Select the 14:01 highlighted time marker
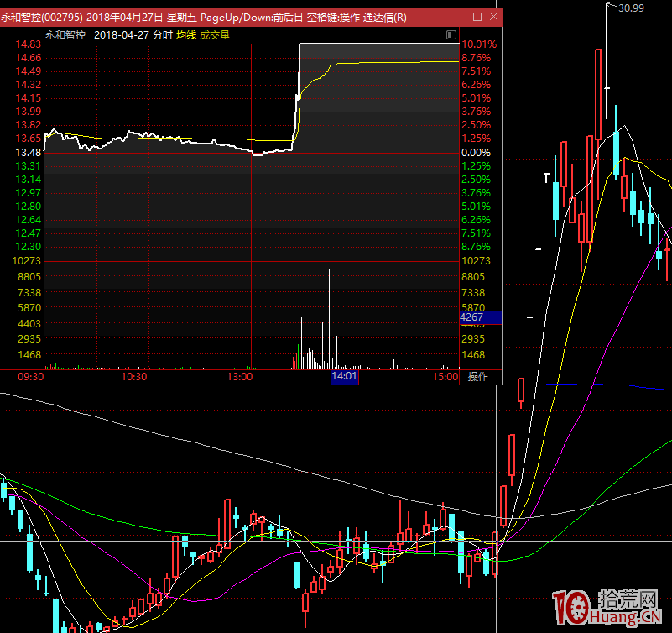 pos(345,377)
